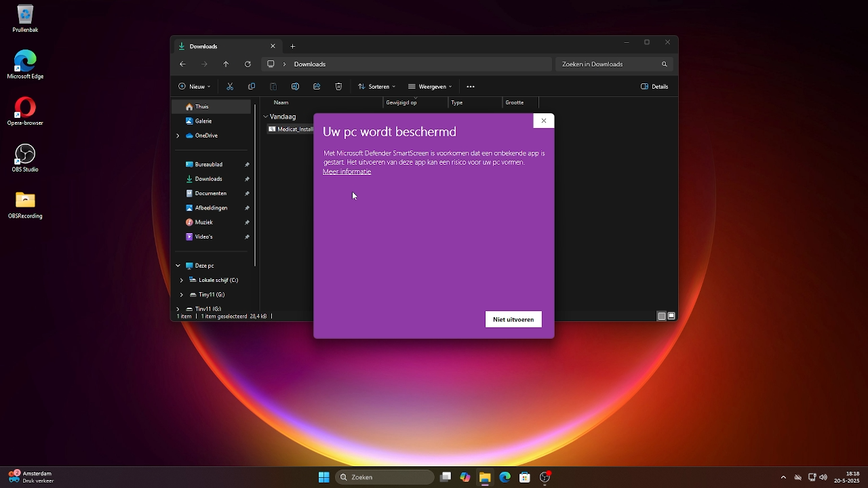The height and width of the screenshot is (488, 868).
Task: Click OBS Studio icon on the taskbar
Action: point(545,477)
